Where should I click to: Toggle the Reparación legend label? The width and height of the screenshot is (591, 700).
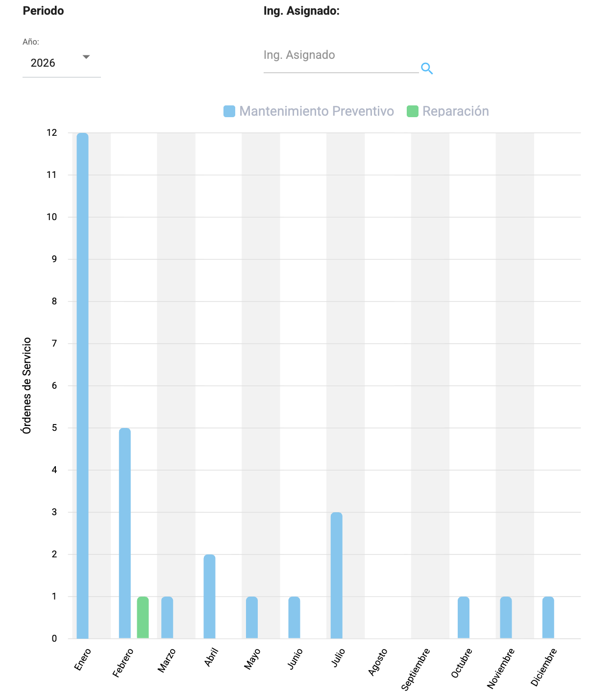point(456,111)
